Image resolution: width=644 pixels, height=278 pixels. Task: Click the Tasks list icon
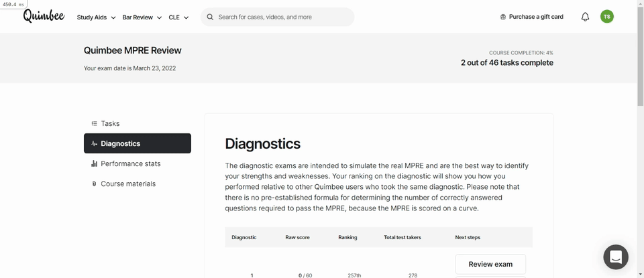point(94,123)
